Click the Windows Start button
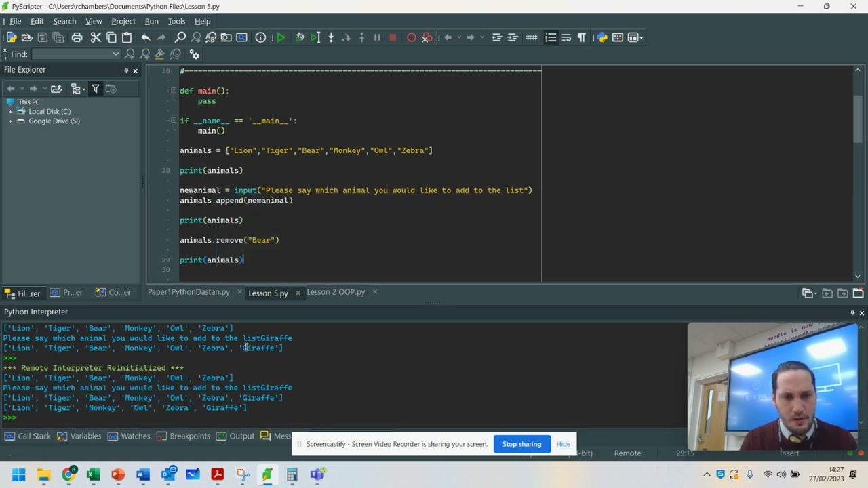The width and height of the screenshot is (868, 488). click(x=18, y=474)
